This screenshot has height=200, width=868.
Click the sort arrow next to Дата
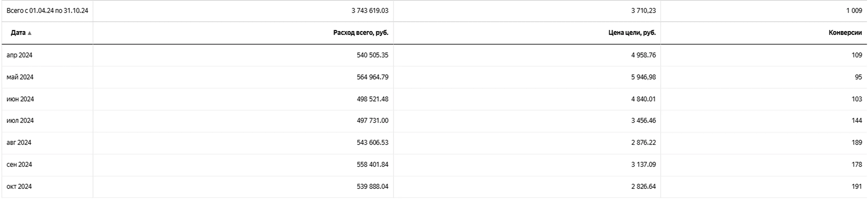[x=30, y=33]
